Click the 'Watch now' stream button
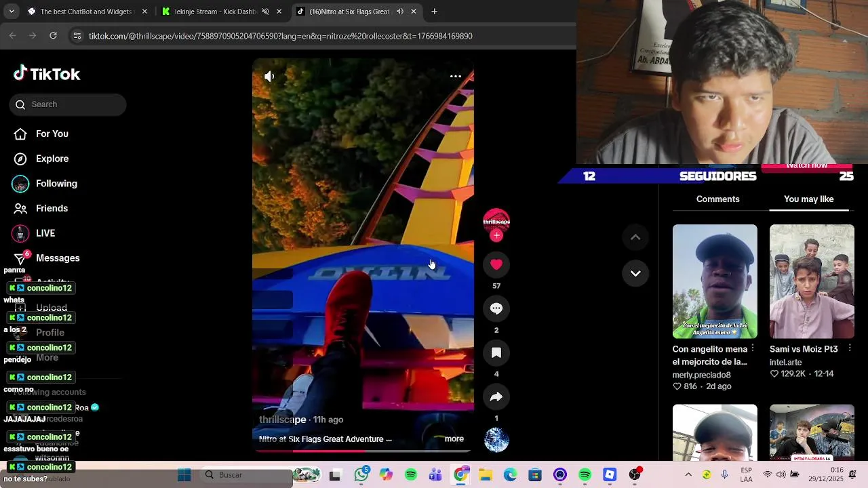868x488 pixels. pyautogui.click(x=806, y=167)
